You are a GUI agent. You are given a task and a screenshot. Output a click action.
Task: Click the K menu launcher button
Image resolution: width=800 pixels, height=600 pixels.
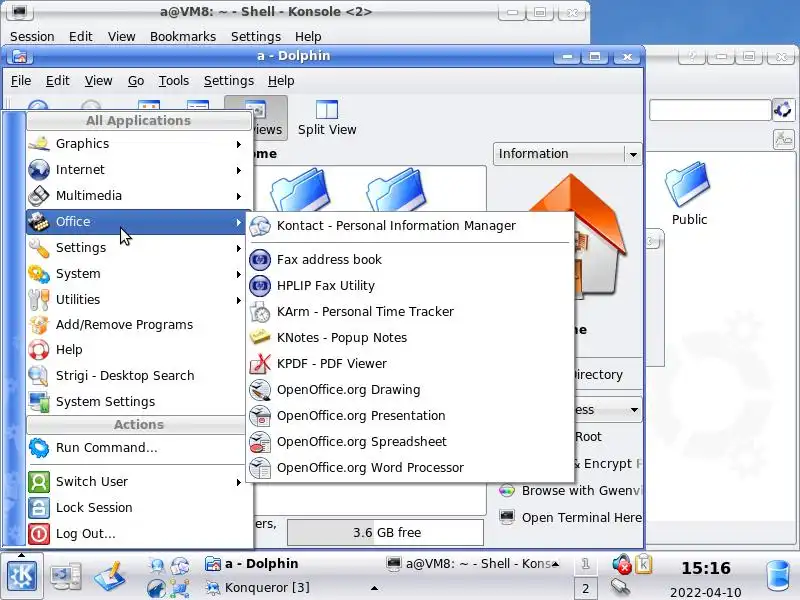point(21,576)
